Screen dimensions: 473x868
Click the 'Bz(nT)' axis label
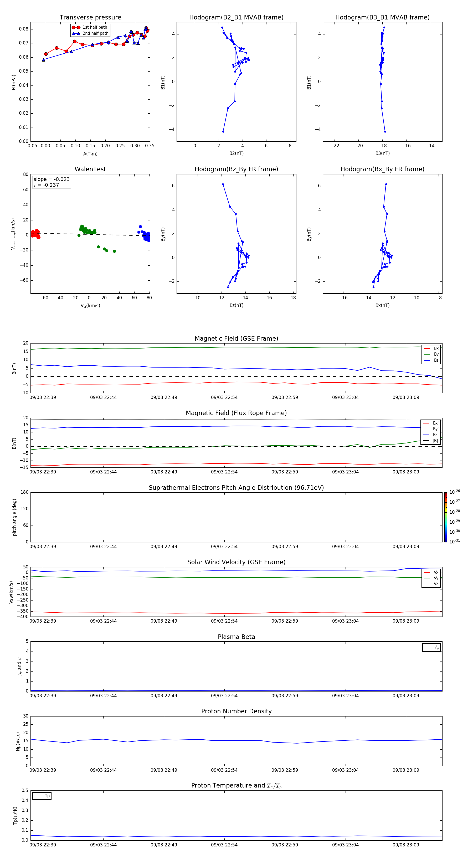pyautogui.click(x=236, y=305)
